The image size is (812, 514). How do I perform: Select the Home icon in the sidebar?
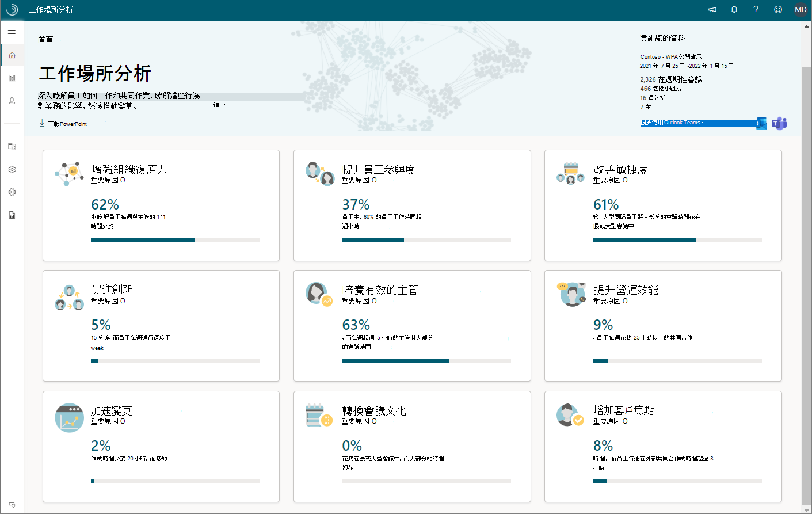(12, 55)
